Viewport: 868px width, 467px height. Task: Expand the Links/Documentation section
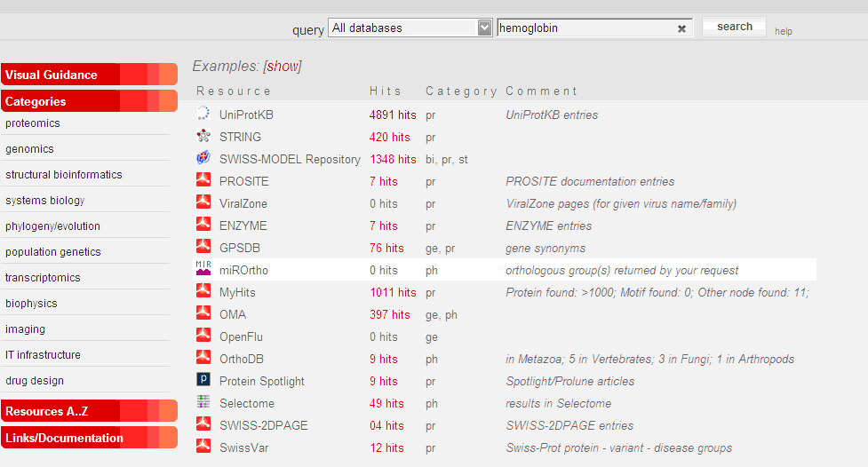(89, 437)
